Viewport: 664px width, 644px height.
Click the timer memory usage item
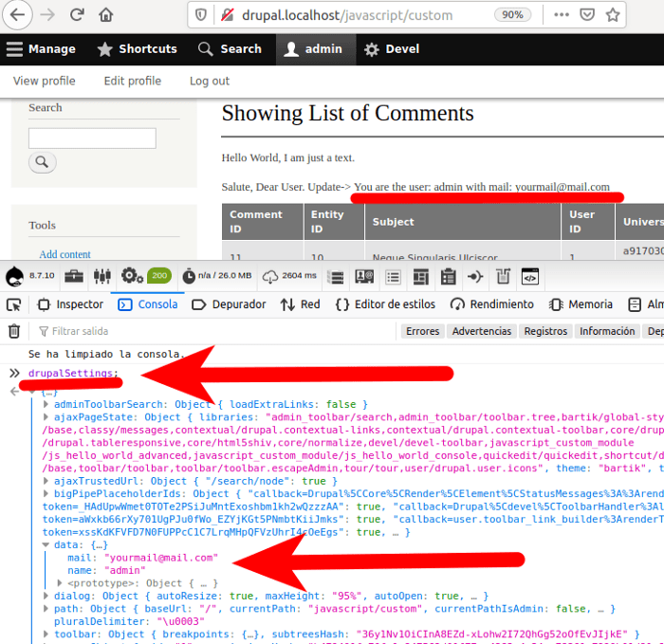tap(216, 276)
